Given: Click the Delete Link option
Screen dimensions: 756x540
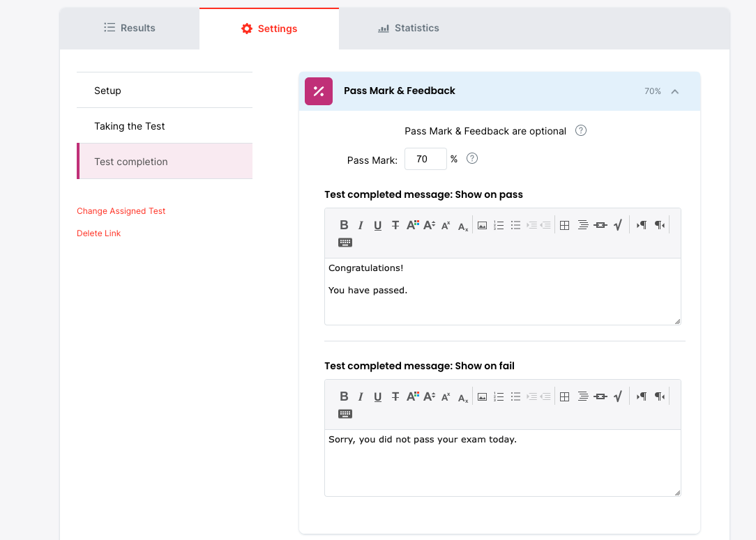Looking at the screenshot, I should (99, 233).
